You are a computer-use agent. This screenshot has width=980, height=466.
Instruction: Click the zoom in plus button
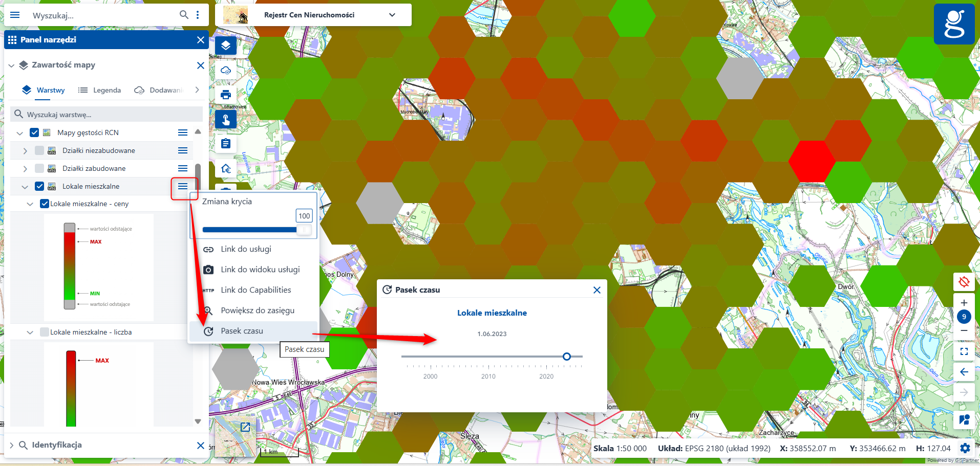point(964,303)
